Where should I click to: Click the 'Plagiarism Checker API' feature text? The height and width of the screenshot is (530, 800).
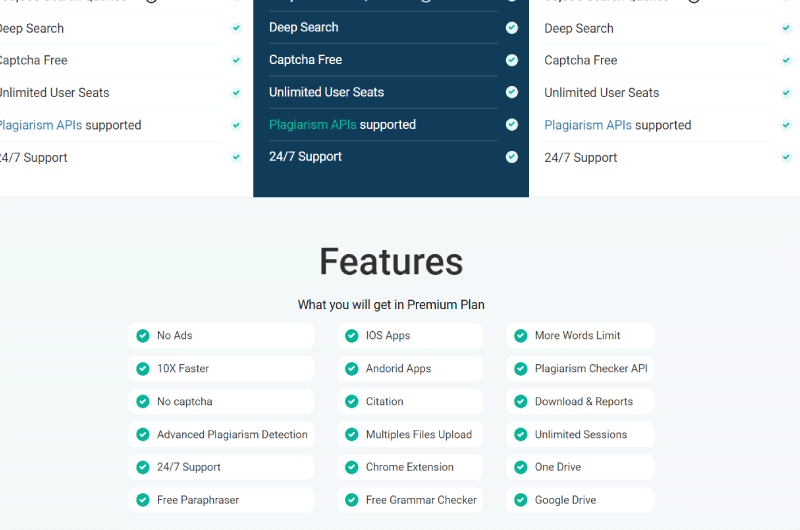point(591,369)
